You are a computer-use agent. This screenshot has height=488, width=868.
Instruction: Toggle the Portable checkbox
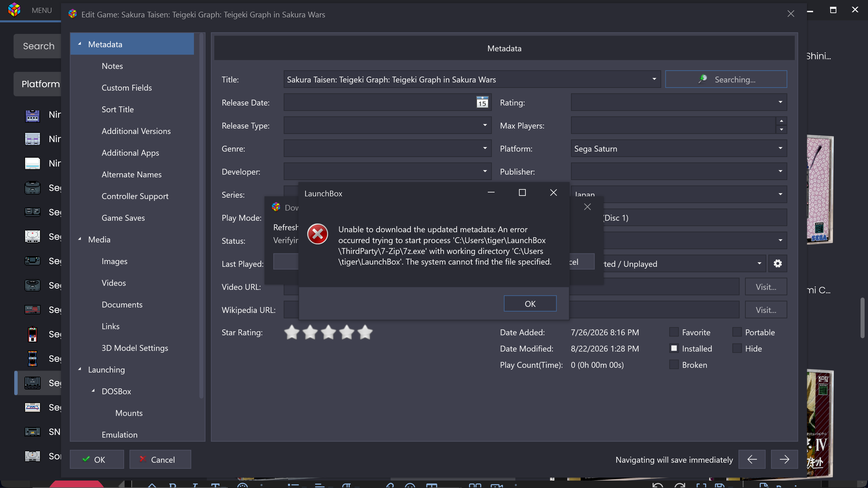pyautogui.click(x=737, y=332)
